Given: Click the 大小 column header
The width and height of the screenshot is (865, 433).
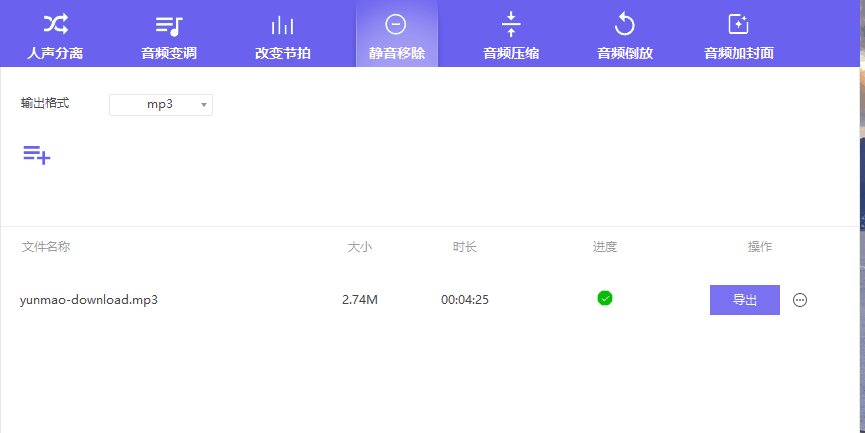Looking at the screenshot, I should click(360, 247).
